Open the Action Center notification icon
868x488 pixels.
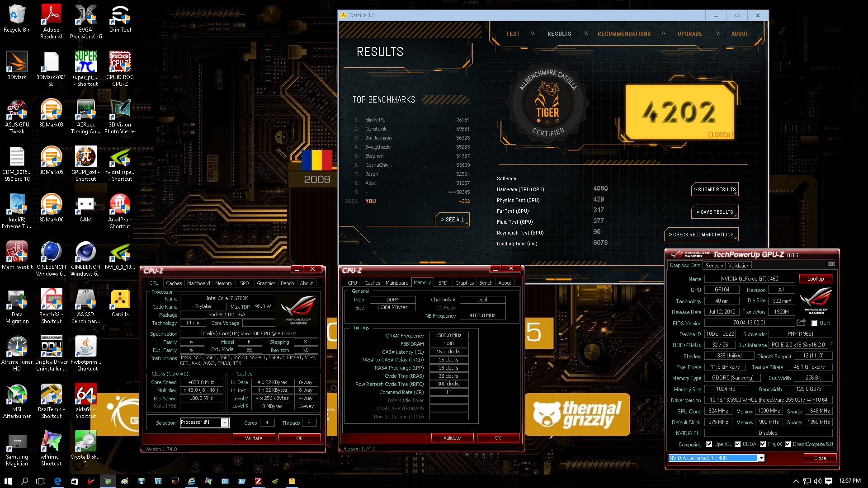click(829, 481)
